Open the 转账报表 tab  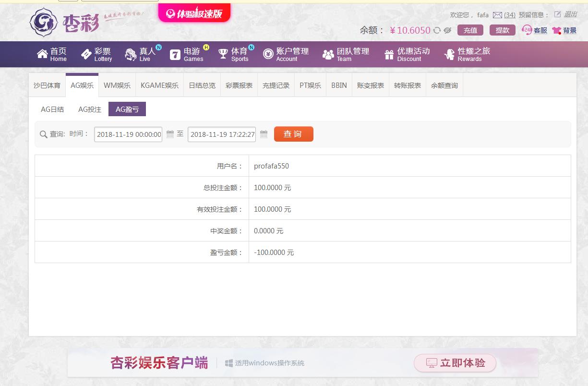pyautogui.click(x=408, y=85)
